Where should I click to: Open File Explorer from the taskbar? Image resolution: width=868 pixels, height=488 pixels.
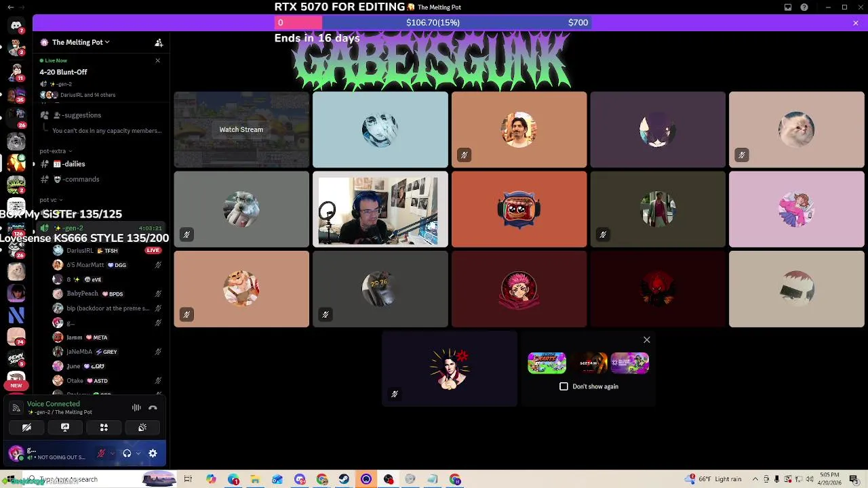[x=255, y=480]
